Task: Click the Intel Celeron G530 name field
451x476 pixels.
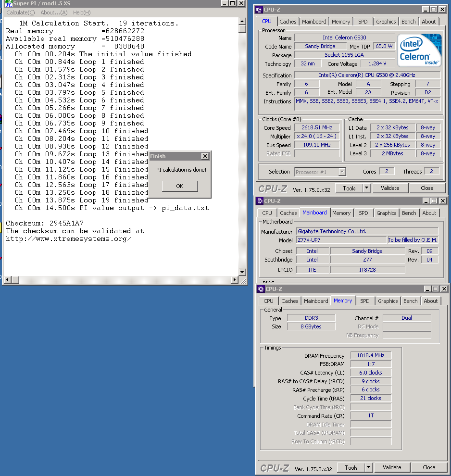Action: coord(344,38)
